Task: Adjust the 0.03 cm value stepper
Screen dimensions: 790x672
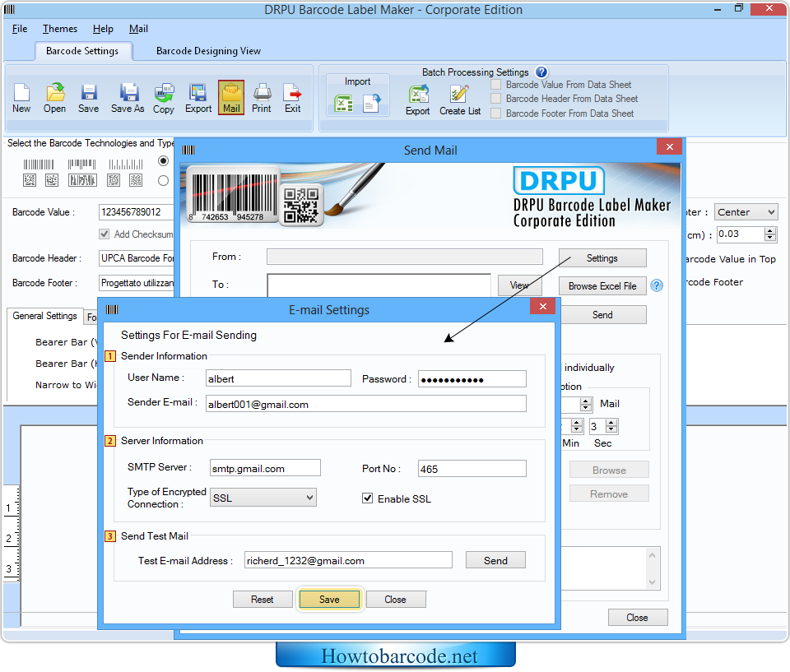Action: [770, 234]
